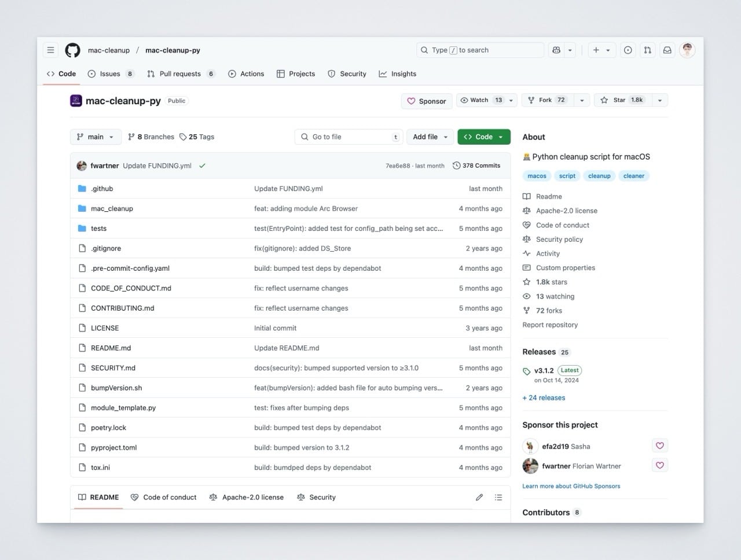Sponsor efa2d19 heart button
The width and height of the screenshot is (741, 560).
point(660,445)
